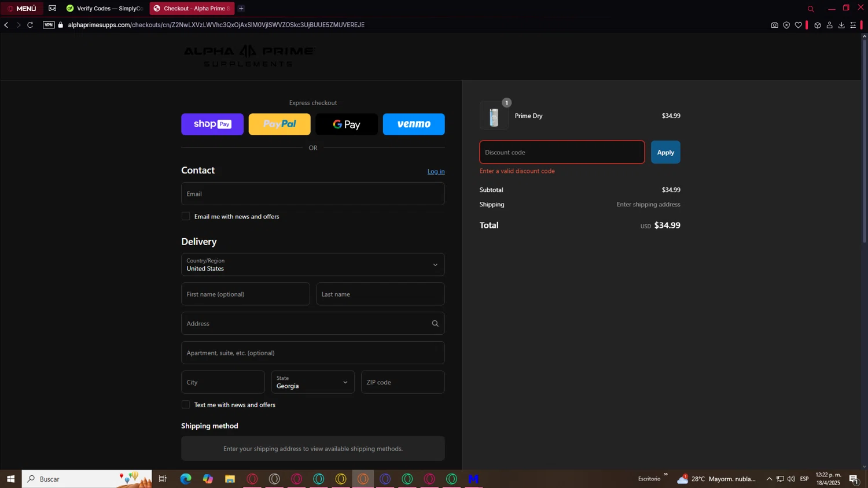This screenshot has height=488, width=868.
Task: Click the Email contact field
Action: pos(313,194)
